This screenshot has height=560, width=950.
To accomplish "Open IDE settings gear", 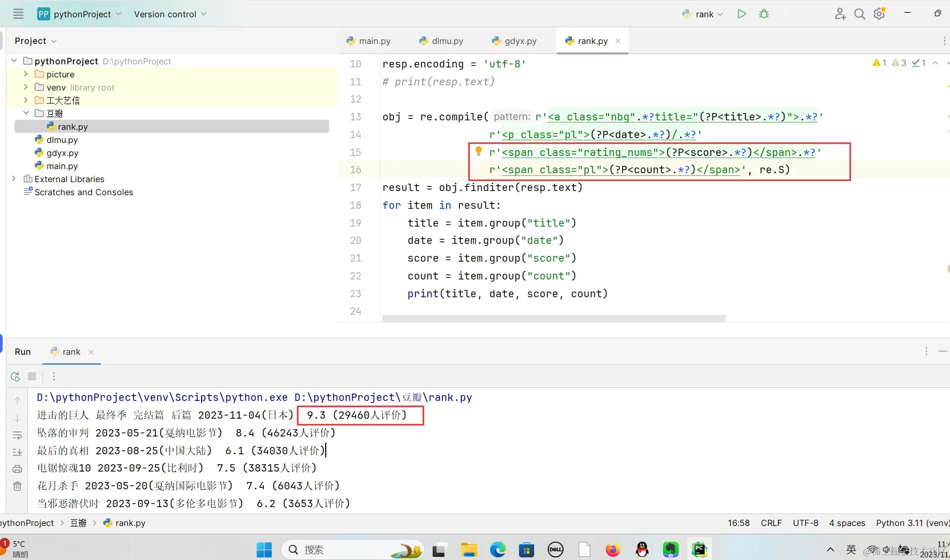I will click(x=879, y=14).
